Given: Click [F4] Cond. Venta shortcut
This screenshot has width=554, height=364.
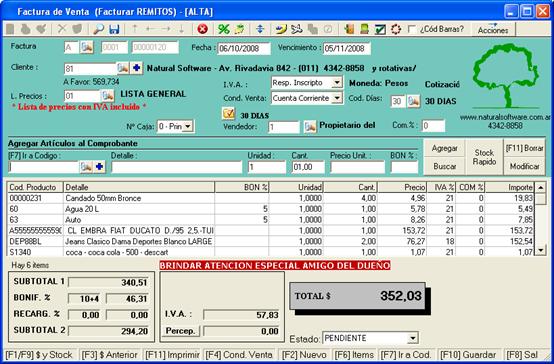Looking at the screenshot, I should click(239, 354).
